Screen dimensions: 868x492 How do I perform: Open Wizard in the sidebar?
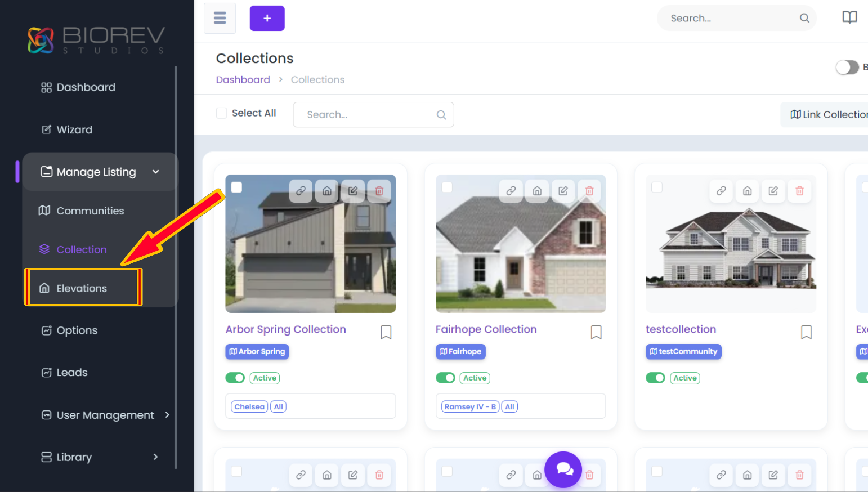(x=67, y=129)
